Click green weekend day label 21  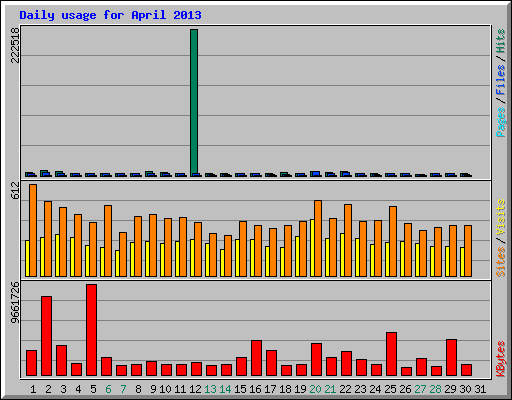tap(330, 389)
